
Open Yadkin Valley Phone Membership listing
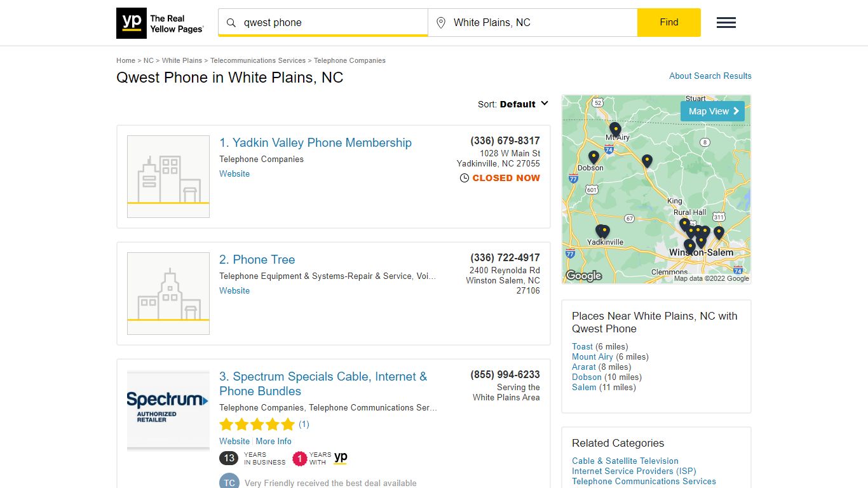[316, 143]
